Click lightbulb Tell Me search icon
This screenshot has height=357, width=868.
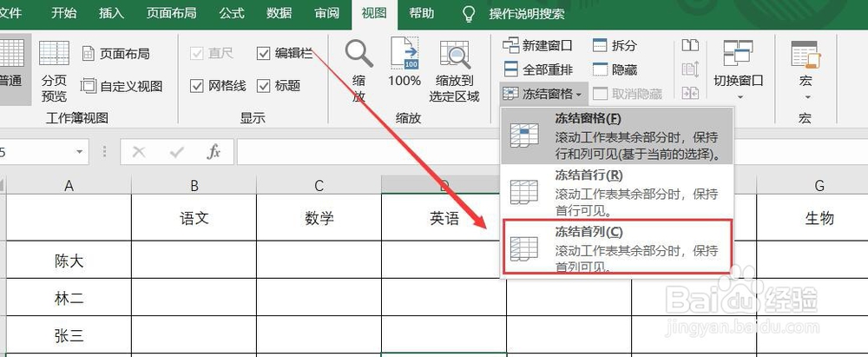tap(469, 14)
